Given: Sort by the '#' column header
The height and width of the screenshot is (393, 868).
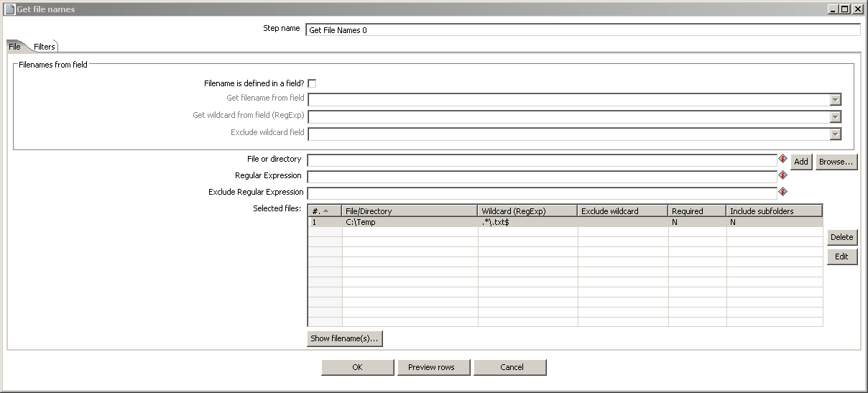Looking at the screenshot, I should pos(325,211).
